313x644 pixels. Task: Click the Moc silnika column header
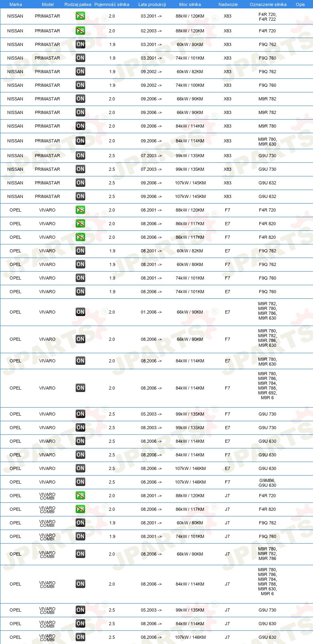[190, 4]
